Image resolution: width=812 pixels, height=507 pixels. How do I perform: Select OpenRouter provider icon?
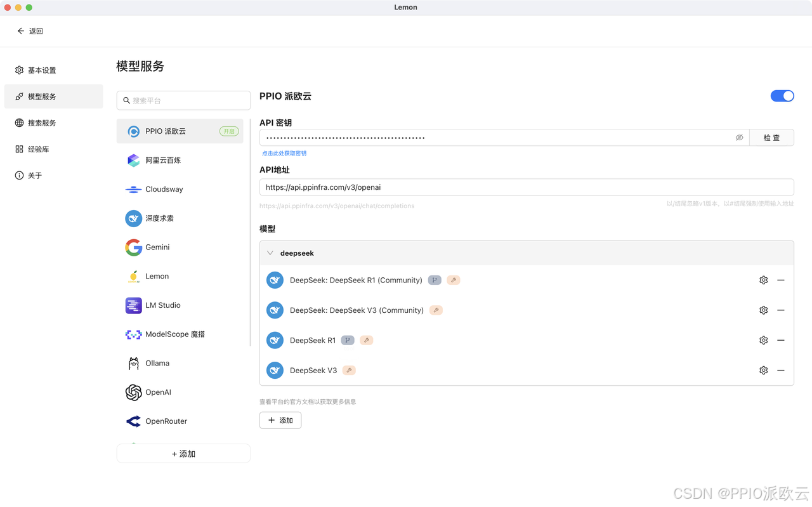pyautogui.click(x=133, y=421)
